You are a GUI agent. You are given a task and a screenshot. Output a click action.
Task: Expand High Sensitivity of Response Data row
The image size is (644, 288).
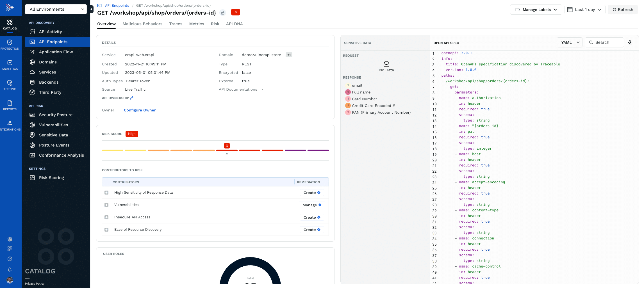(x=106, y=193)
